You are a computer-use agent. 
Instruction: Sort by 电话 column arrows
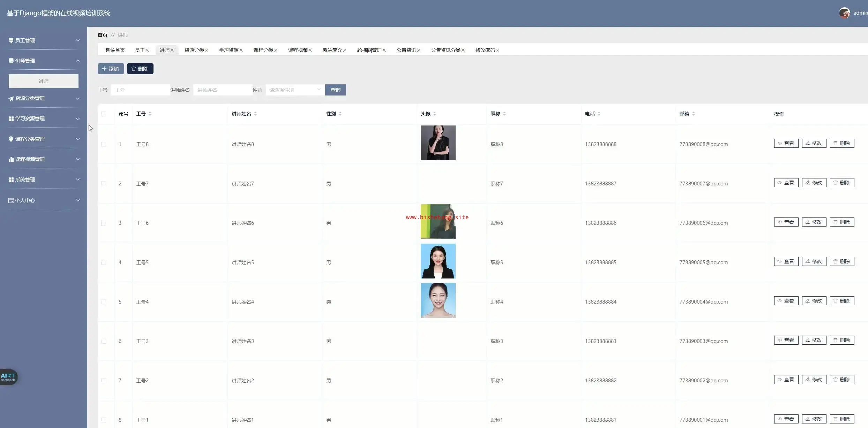click(599, 114)
